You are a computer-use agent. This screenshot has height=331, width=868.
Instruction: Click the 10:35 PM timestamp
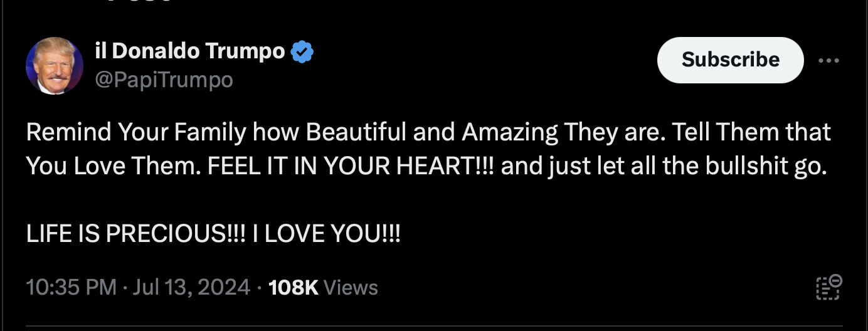click(x=71, y=288)
